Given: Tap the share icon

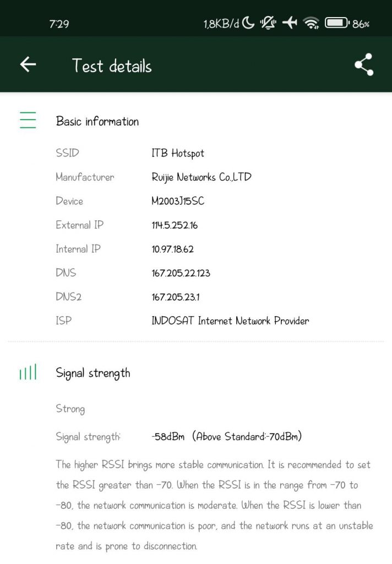Looking at the screenshot, I should pyautogui.click(x=363, y=65).
